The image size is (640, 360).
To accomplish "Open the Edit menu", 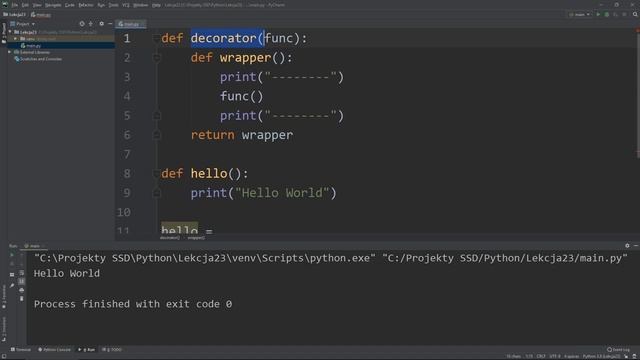I will click(x=25, y=5).
